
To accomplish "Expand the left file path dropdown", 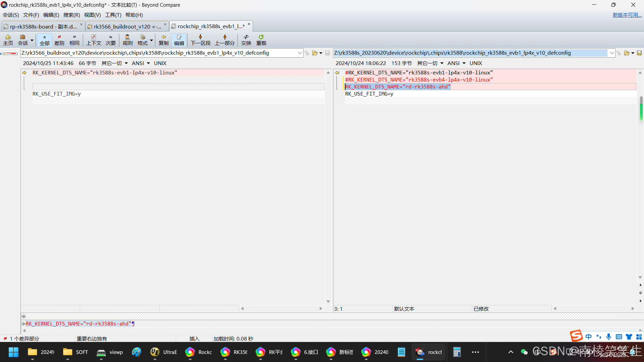I will click(300, 53).
